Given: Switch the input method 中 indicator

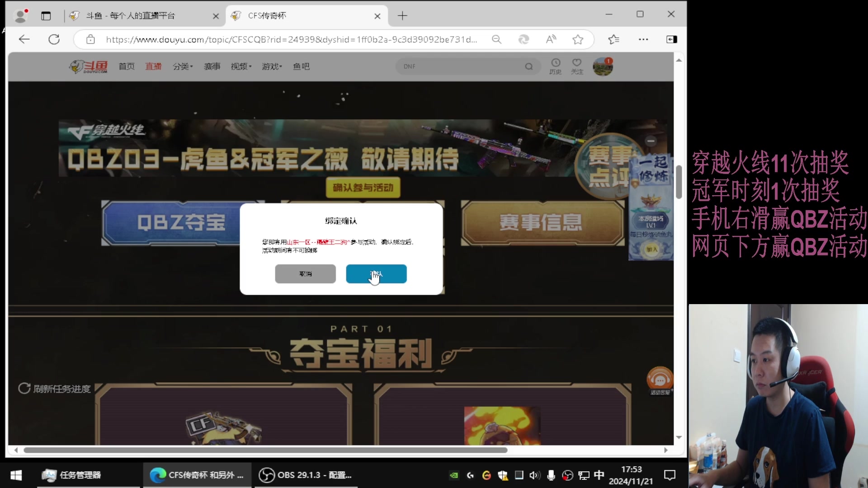Looking at the screenshot, I should click(x=599, y=475).
